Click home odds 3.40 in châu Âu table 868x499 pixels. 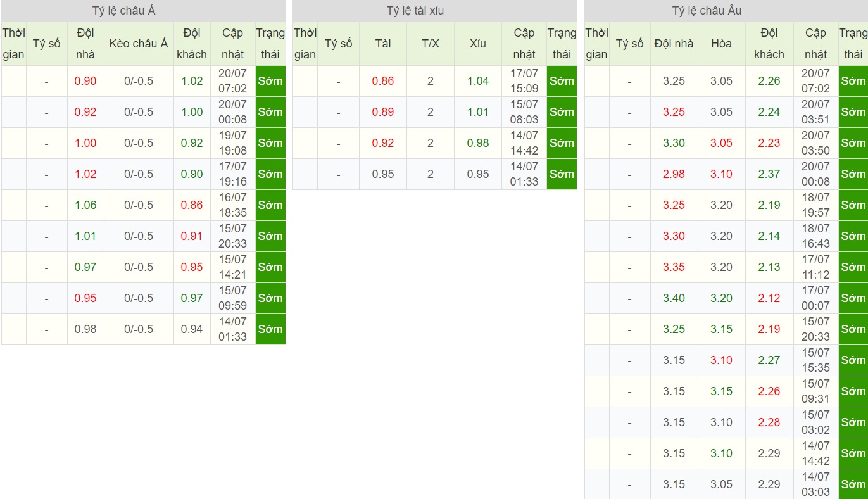pos(674,298)
